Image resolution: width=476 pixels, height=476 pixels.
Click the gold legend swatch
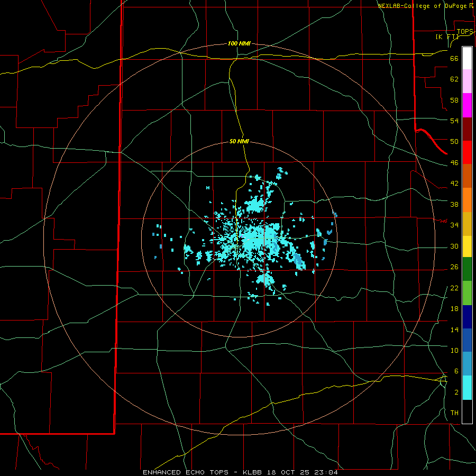pos(467,224)
